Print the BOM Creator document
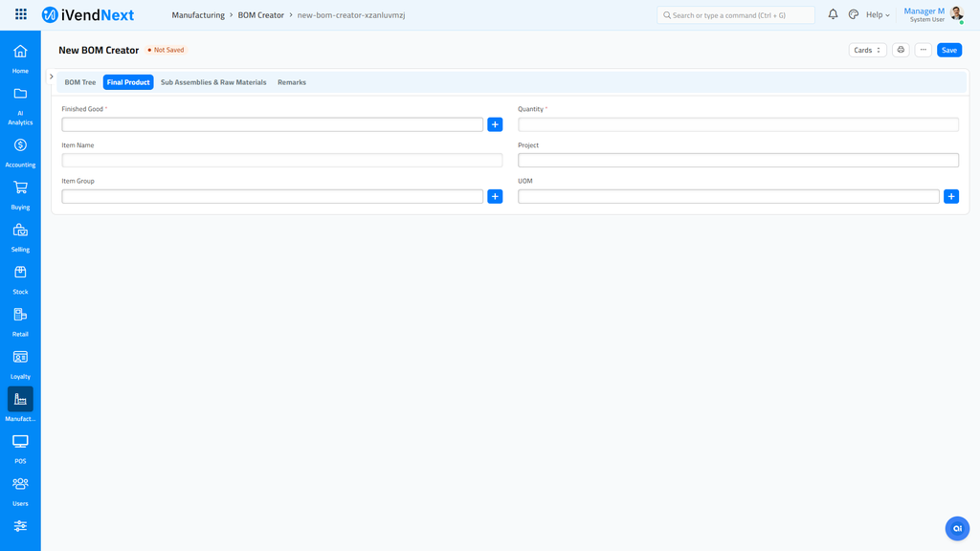The width and height of the screenshot is (980, 551). click(x=901, y=50)
